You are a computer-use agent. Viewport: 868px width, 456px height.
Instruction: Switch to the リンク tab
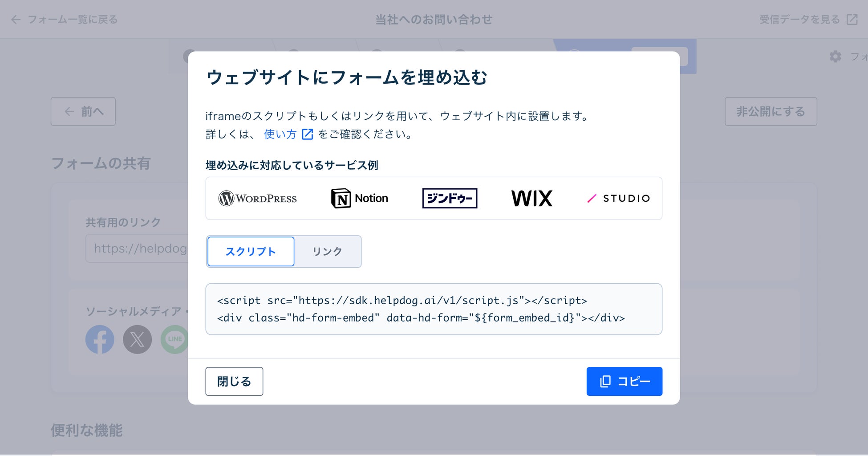[327, 252]
